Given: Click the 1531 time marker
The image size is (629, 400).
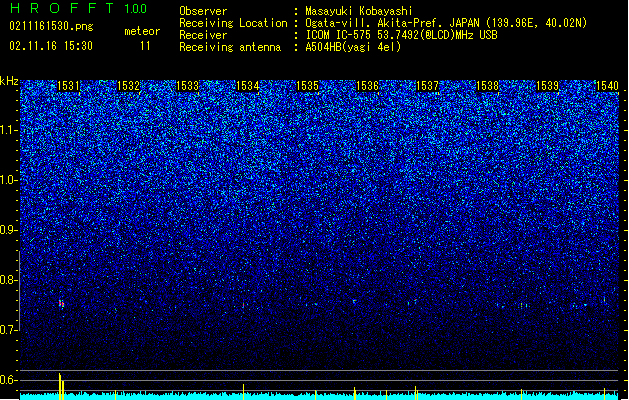Looking at the screenshot, I should [x=68, y=86].
